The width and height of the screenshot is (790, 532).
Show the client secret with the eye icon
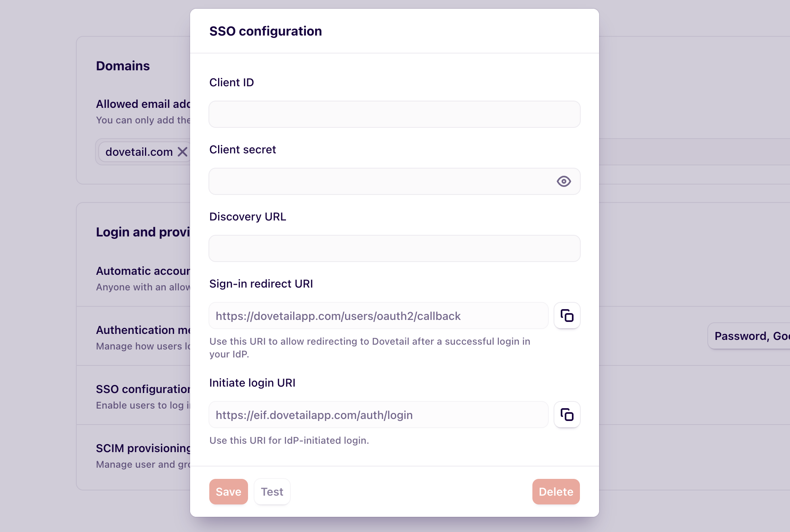tap(564, 181)
